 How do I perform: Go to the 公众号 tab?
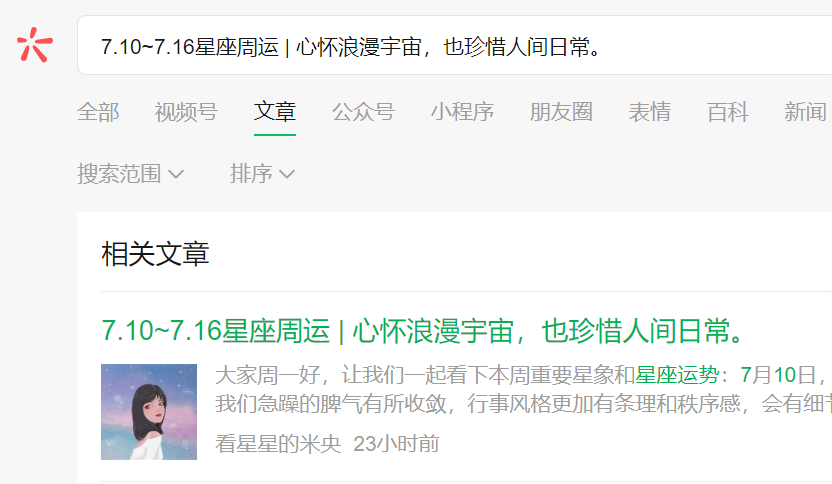click(x=363, y=112)
